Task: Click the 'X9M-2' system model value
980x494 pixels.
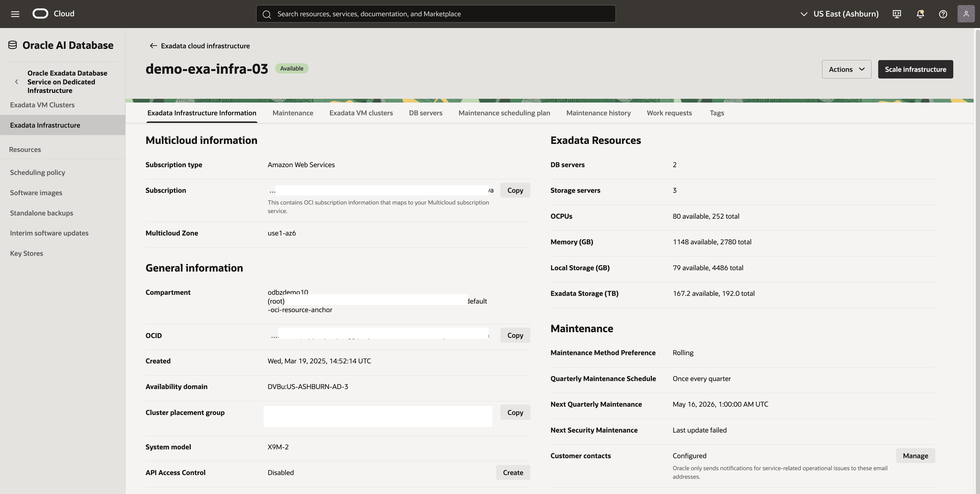Action: tap(278, 447)
